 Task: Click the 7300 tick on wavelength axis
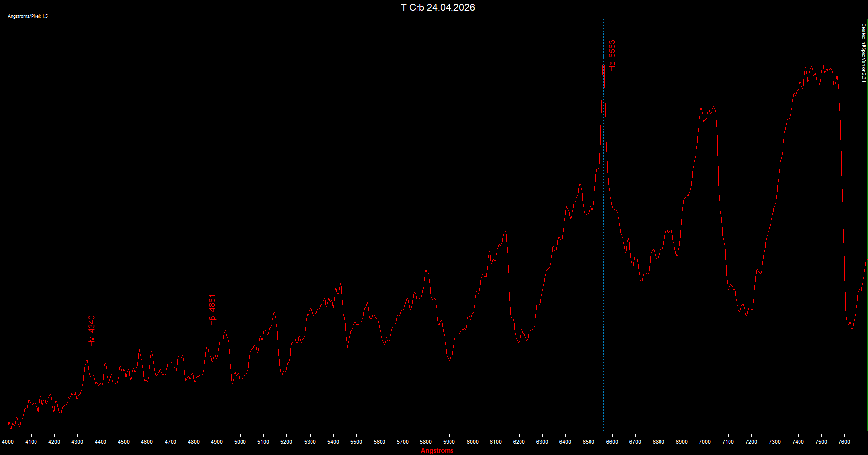click(x=775, y=442)
